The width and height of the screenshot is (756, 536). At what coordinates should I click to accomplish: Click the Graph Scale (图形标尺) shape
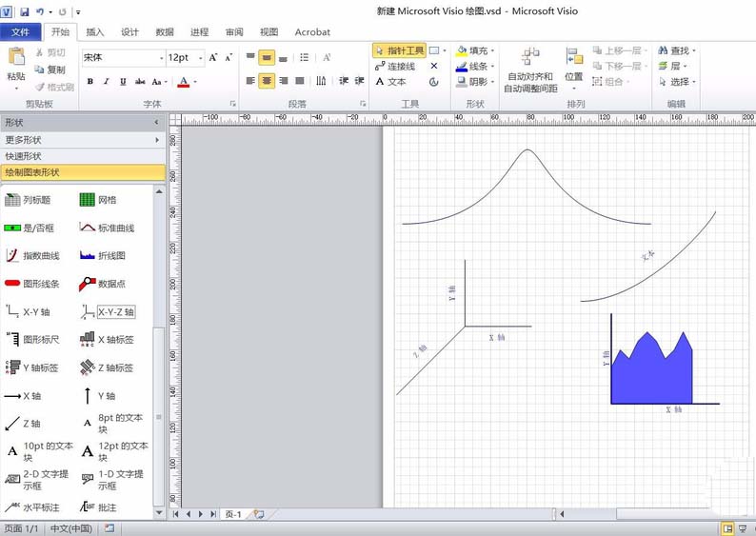[x=32, y=339]
